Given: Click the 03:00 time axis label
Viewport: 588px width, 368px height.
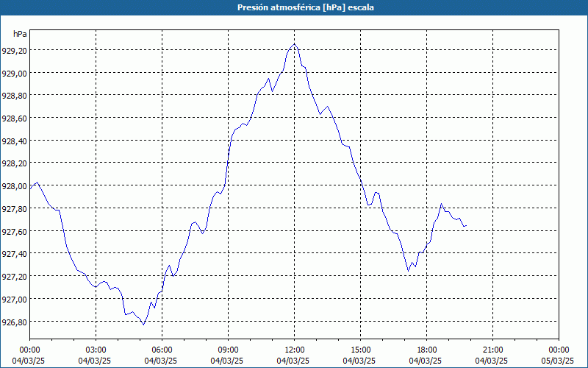Looking at the screenshot, I should 96,350.
